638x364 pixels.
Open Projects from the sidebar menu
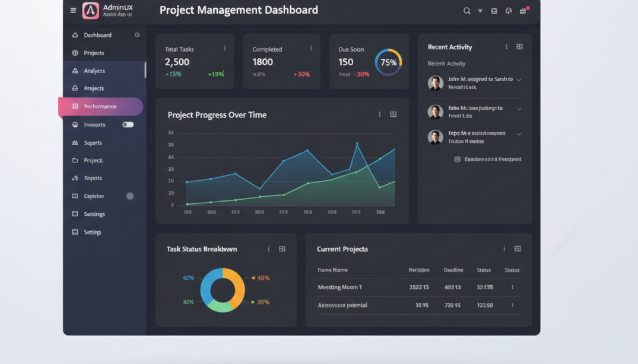tap(94, 53)
